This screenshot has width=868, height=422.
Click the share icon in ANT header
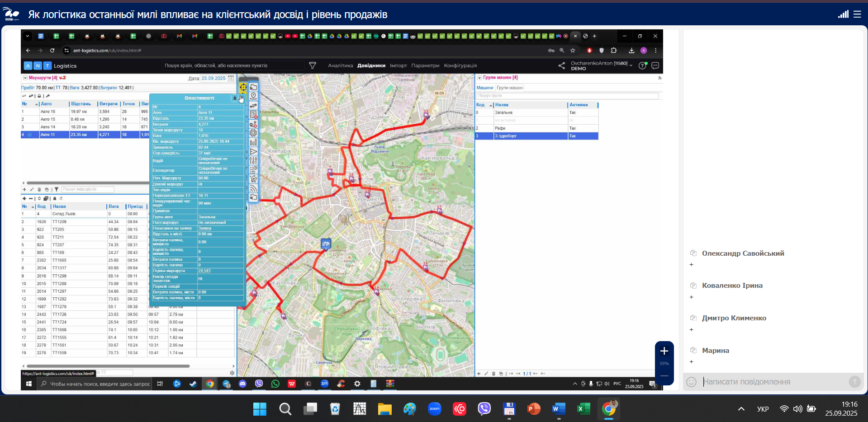click(x=561, y=66)
